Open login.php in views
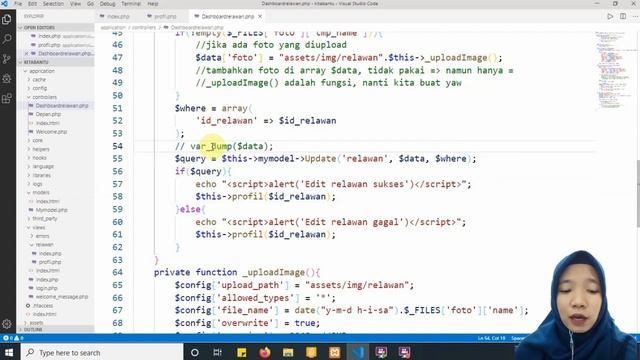This screenshot has width=640, height=360. click(x=47, y=288)
